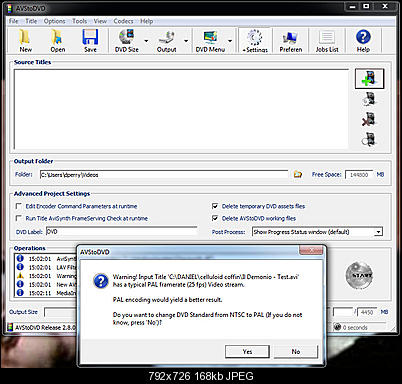Click the edit title icon below Add
Viewport: 402px width, 384px height.
(369, 99)
